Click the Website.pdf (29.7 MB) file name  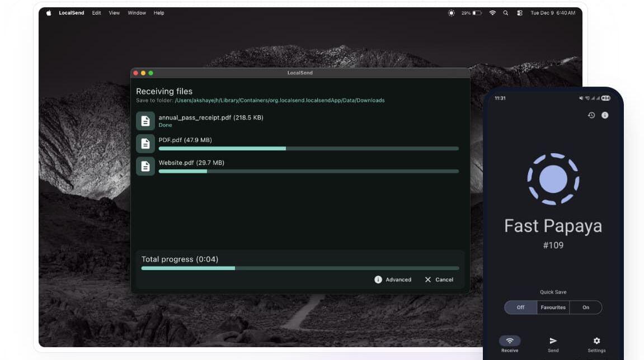[x=191, y=163]
